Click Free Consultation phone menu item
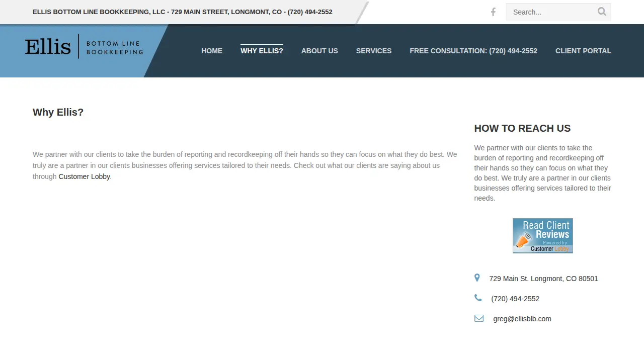The height and width of the screenshot is (362, 644). coord(473,51)
